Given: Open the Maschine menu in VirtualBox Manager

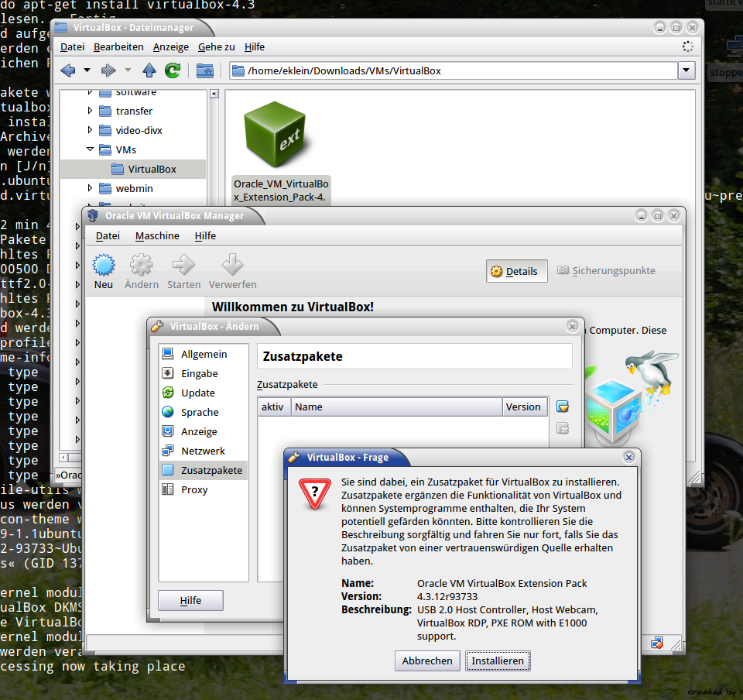Looking at the screenshot, I should tap(157, 235).
